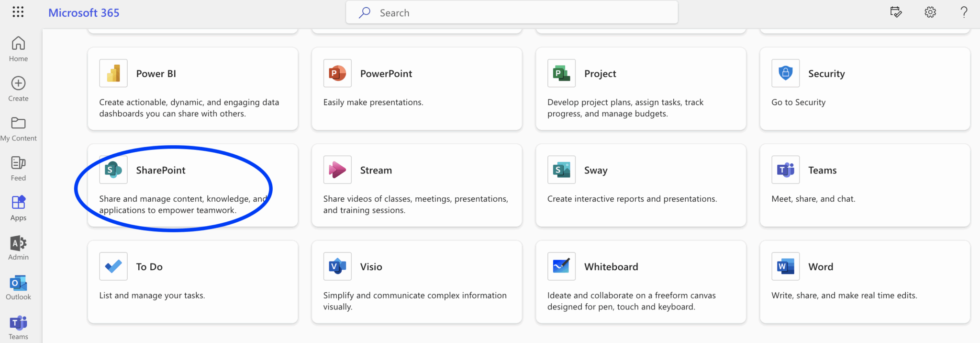Click the Sway app icon

coord(561,170)
